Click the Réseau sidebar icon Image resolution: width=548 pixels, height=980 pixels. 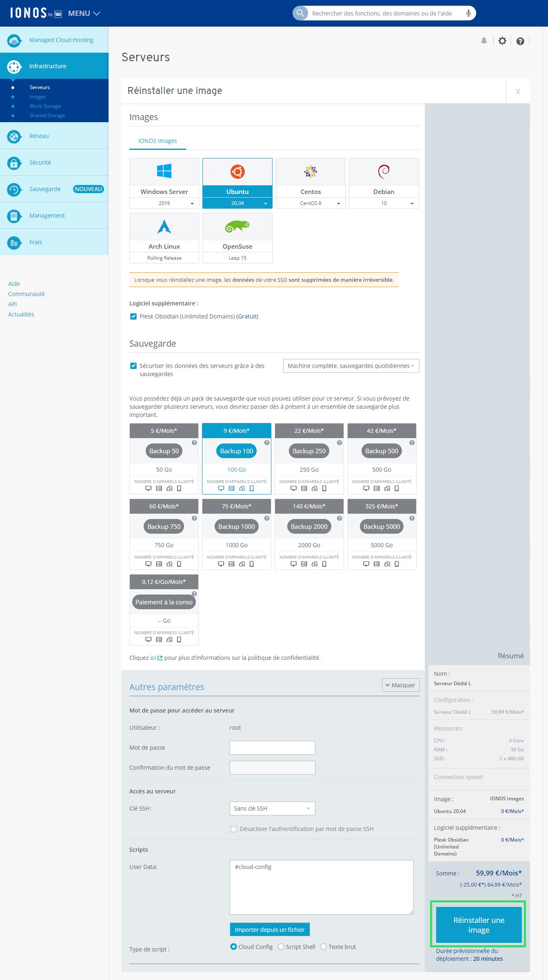14,136
